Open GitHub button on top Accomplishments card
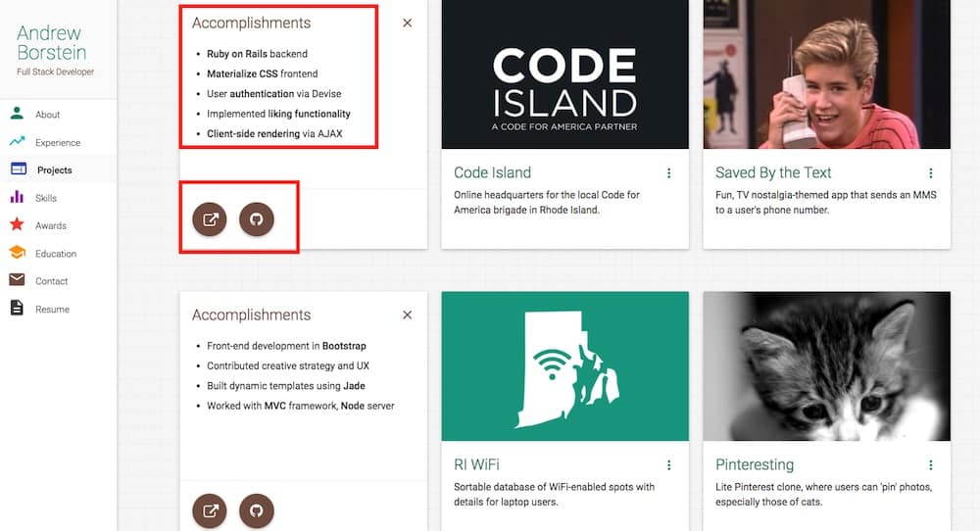 (x=256, y=219)
